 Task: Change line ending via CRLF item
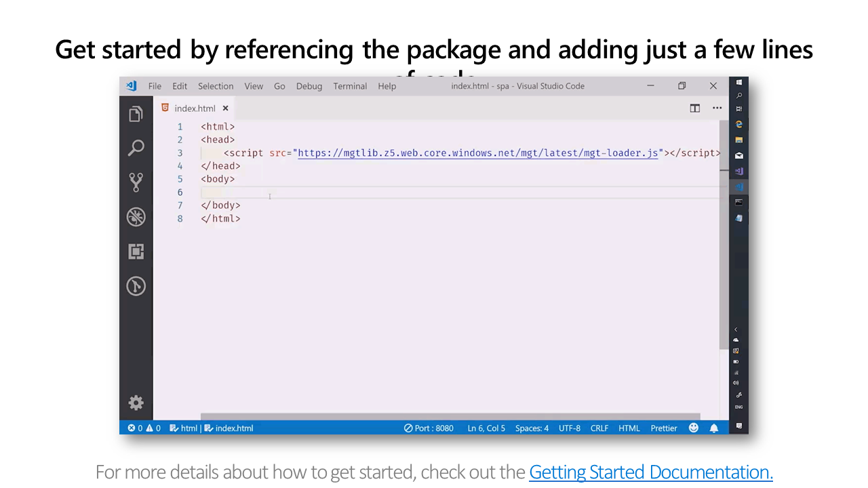pos(599,428)
